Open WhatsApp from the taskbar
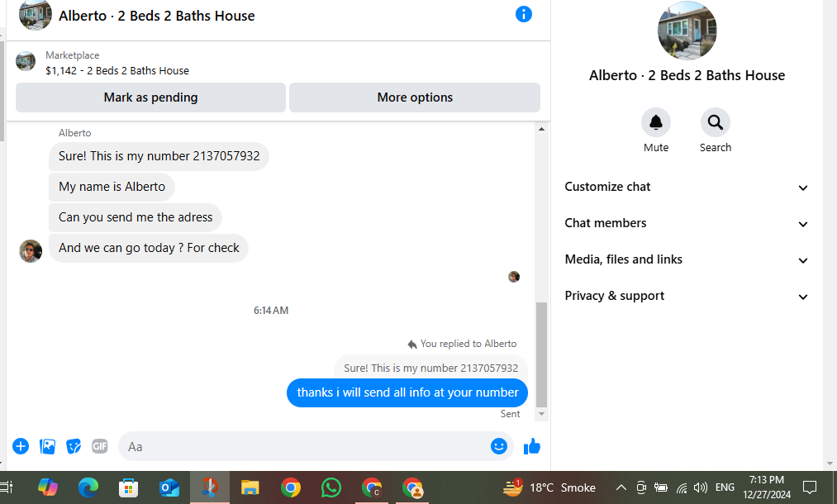Image resolution: width=837 pixels, height=504 pixels. (331, 487)
